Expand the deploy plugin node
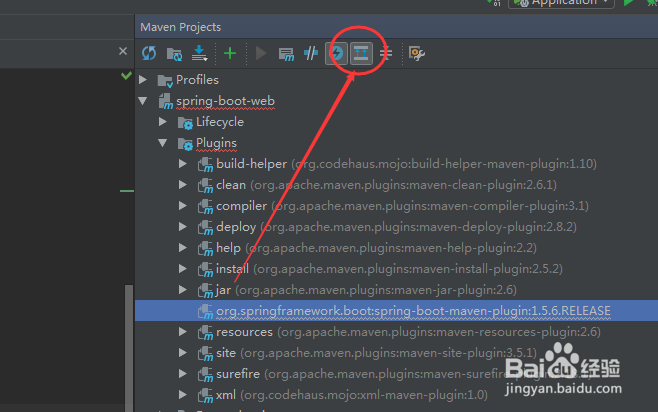This screenshot has height=412, width=658. tap(183, 227)
